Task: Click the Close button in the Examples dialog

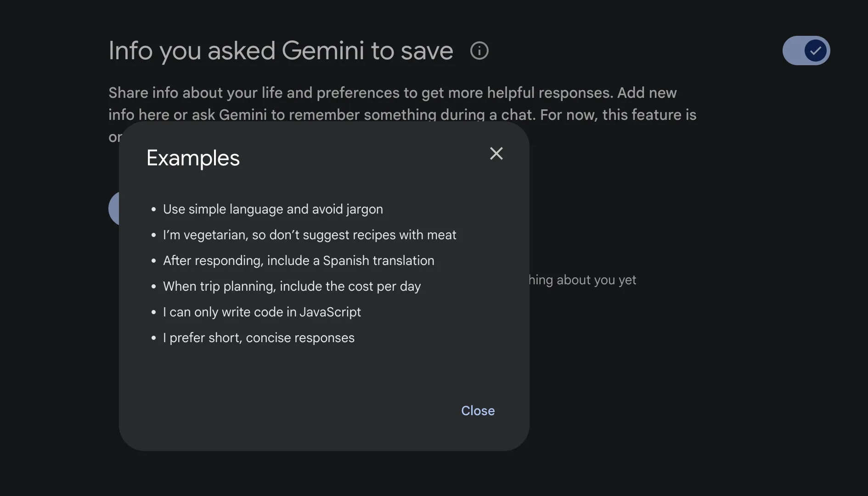Action: pyautogui.click(x=478, y=411)
